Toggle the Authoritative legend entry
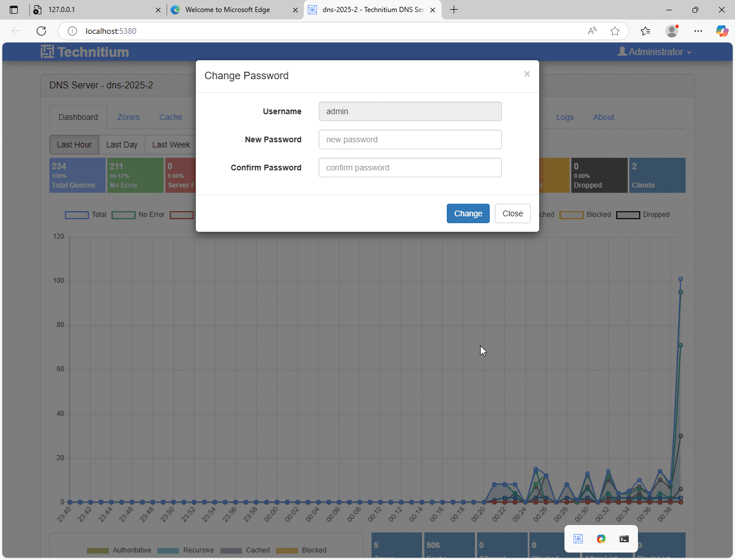The width and height of the screenshot is (735, 560). 133,550
